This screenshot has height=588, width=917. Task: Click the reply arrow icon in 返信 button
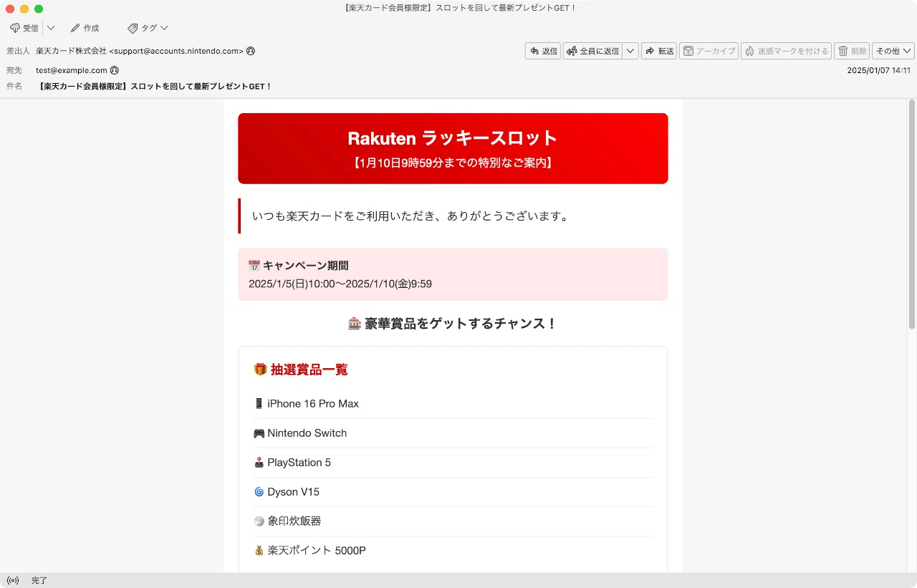[x=534, y=51]
